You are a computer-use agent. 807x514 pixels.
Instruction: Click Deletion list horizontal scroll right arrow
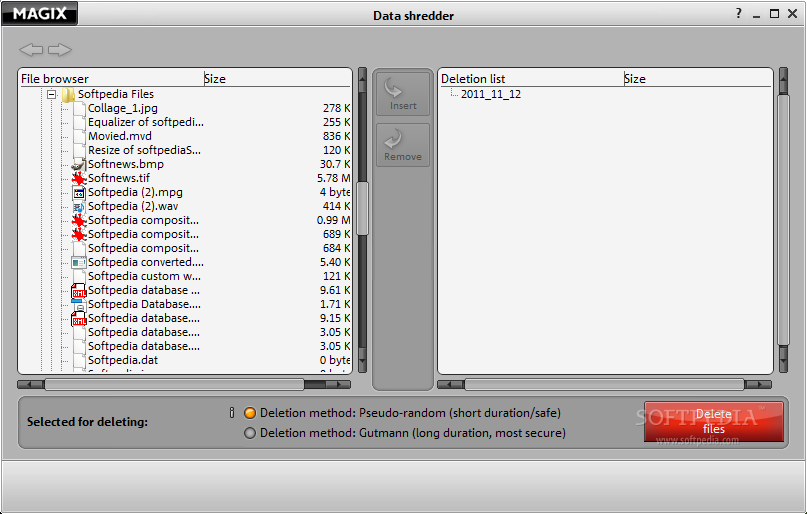pos(758,384)
